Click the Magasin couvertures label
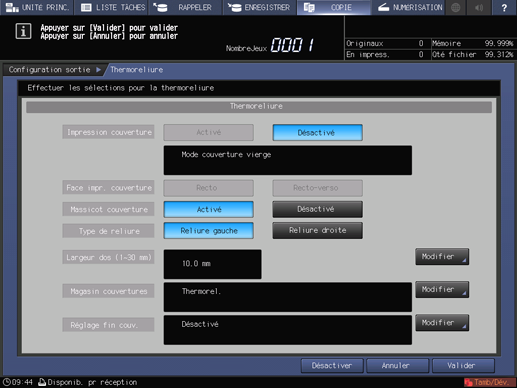This screenshot has width=517, height=388. pyautogui.click(x=108, y=291)
